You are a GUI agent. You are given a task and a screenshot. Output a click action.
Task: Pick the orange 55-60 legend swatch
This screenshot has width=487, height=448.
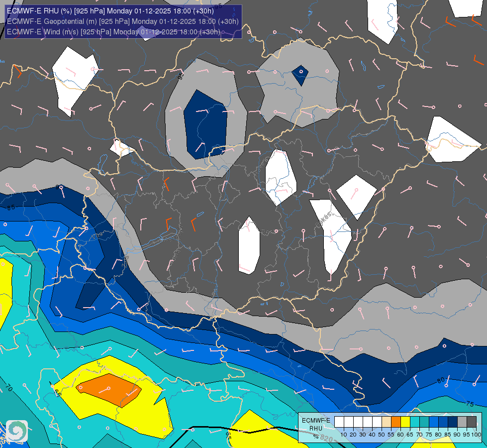396,422
